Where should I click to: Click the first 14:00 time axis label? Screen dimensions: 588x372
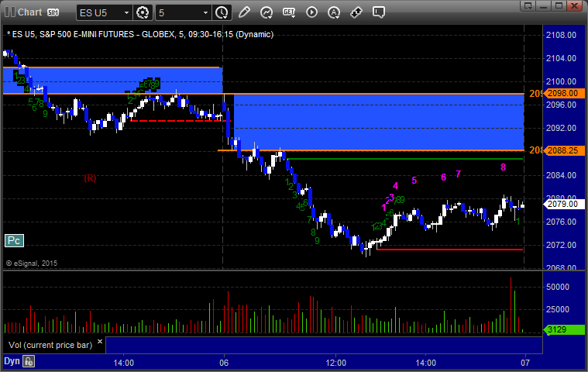124,363
